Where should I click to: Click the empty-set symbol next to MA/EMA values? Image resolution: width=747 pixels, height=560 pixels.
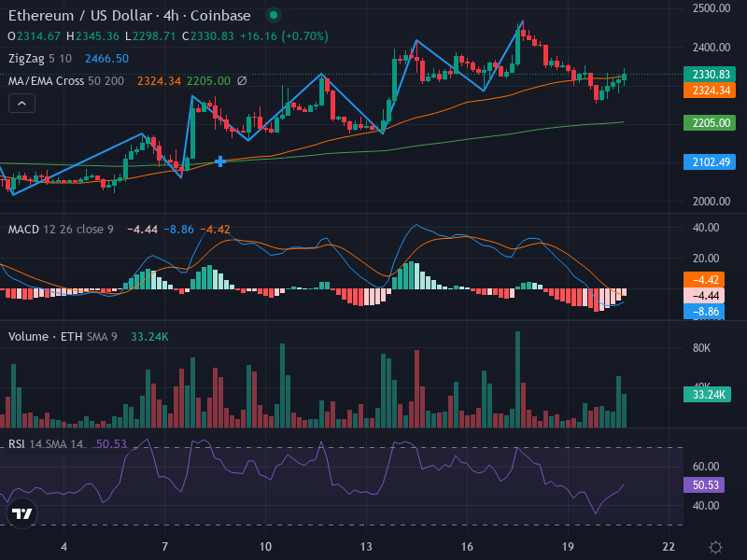[242, 81]
